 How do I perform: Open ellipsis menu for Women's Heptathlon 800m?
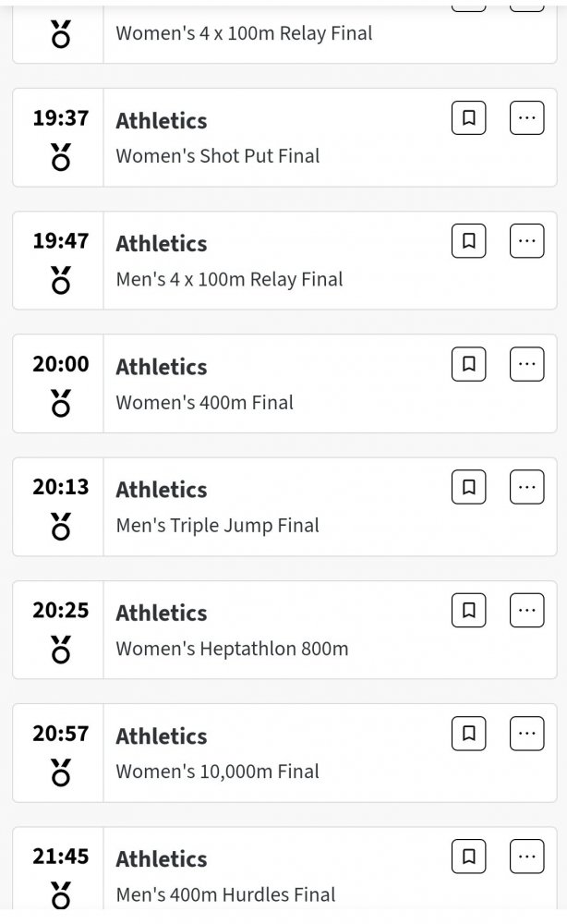526,611
